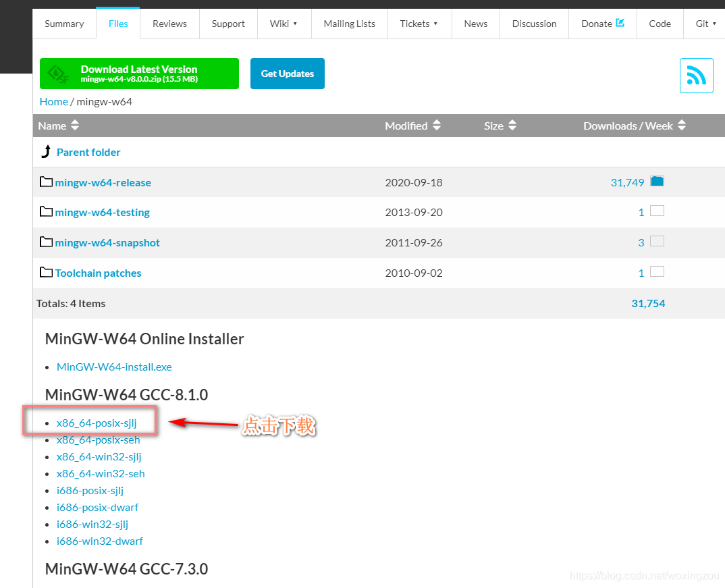The height and width of the screenshot is (588, 725).
Task: Click Download Latest Version button
Action: click(139, 74)
